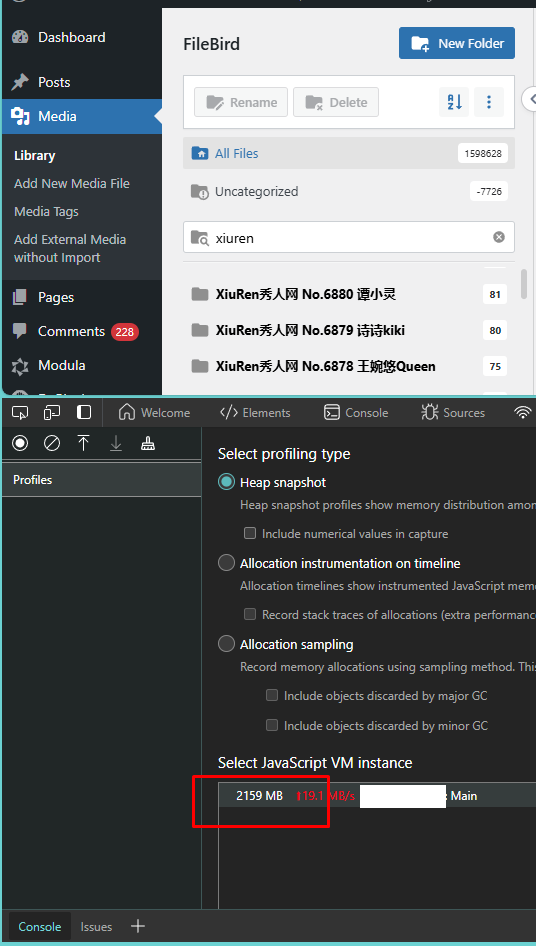Click the 1598628 All Files count
Image resolution: width=536 pixels, height=946 pixels.
point(483,153)
